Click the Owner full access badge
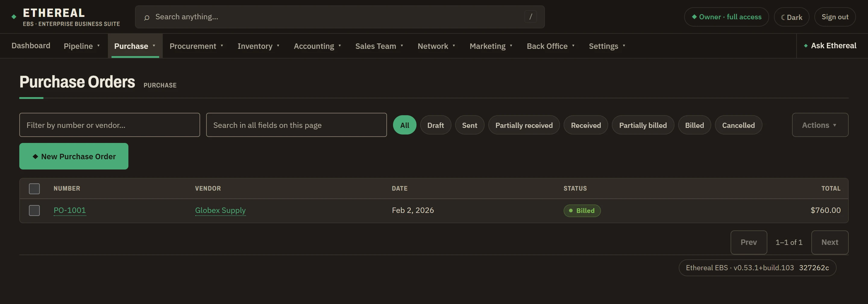868x304 pixels. [x=726, y=17]
